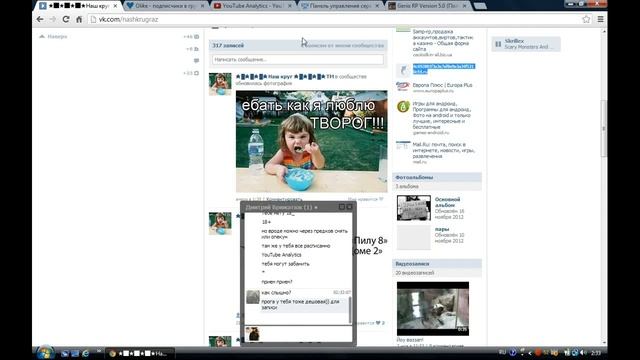
Task: Close the Olike tab
Action: click(x=202, y=6)
